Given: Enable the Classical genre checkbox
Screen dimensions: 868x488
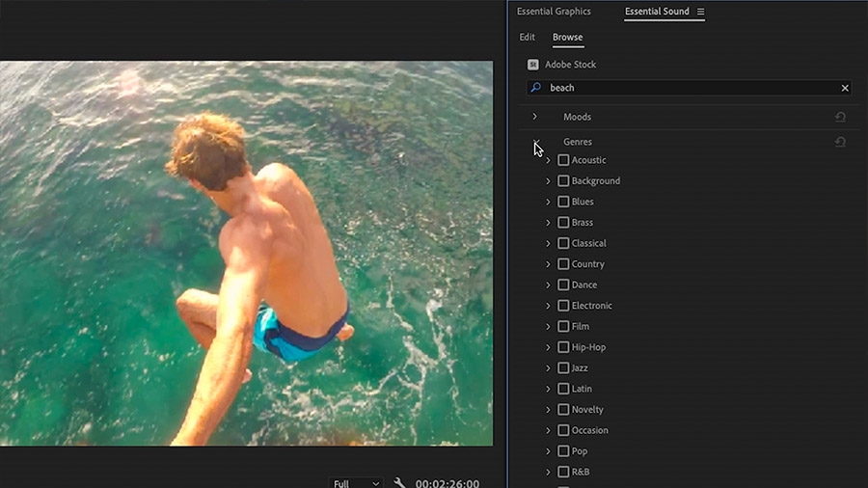Looking at the screenshot, I should click(x=563, y=243).
